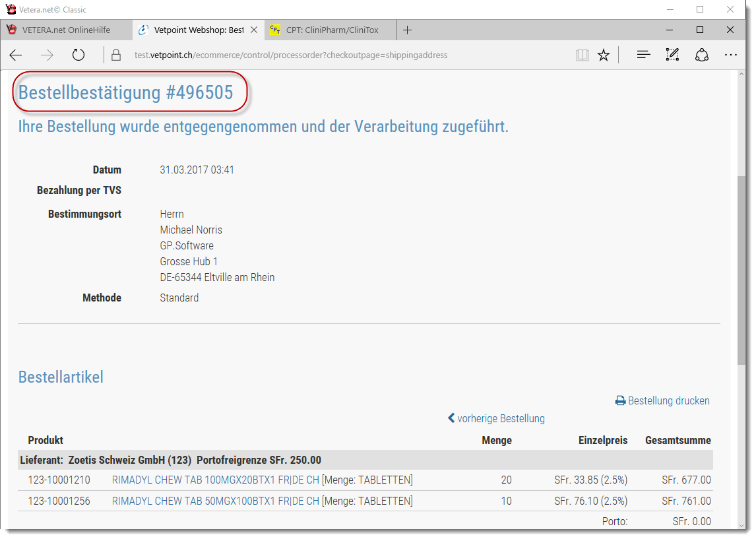The width and height of the screenshot is (756, 539).
Task: Open the Hub three-lines icon
Action: (643, 55)
